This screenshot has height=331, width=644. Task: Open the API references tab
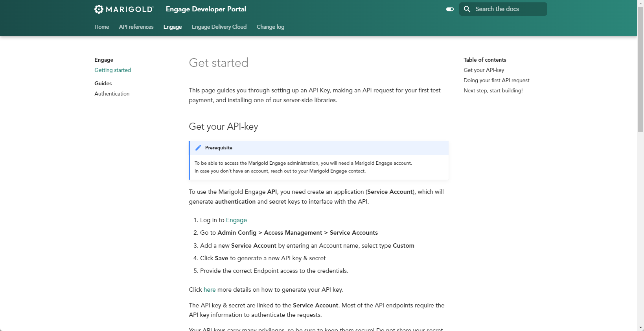pos(136,27)
